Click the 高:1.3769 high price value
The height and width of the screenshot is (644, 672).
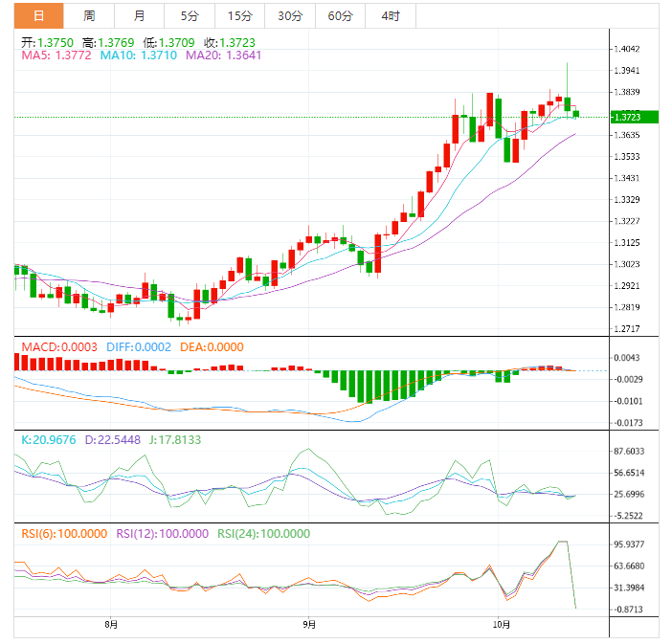click(108, 42)
